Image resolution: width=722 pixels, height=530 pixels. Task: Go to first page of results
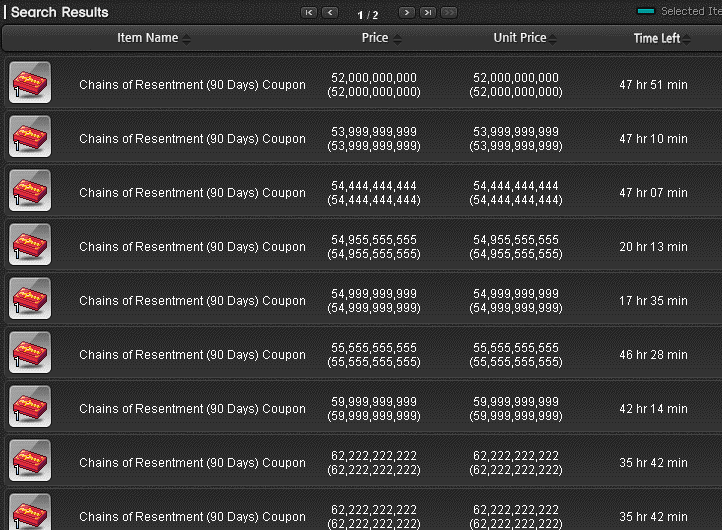[309, 12]
